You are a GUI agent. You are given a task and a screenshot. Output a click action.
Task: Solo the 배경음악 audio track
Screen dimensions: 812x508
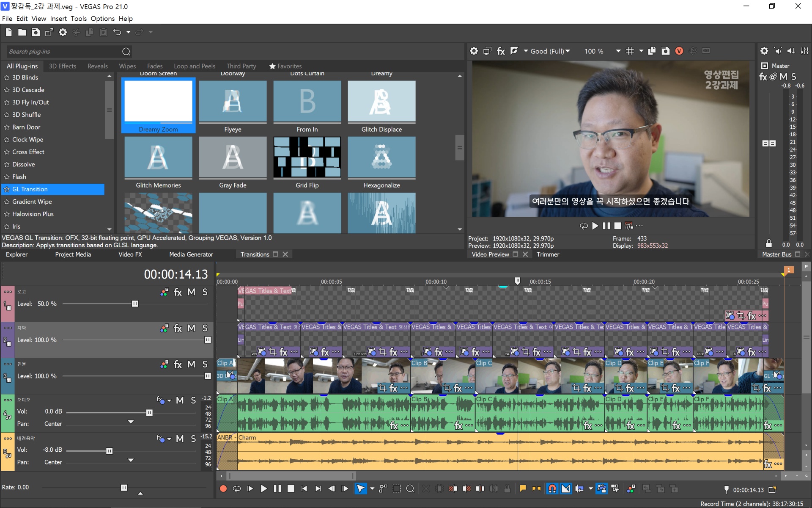click(x=193, y=439)
